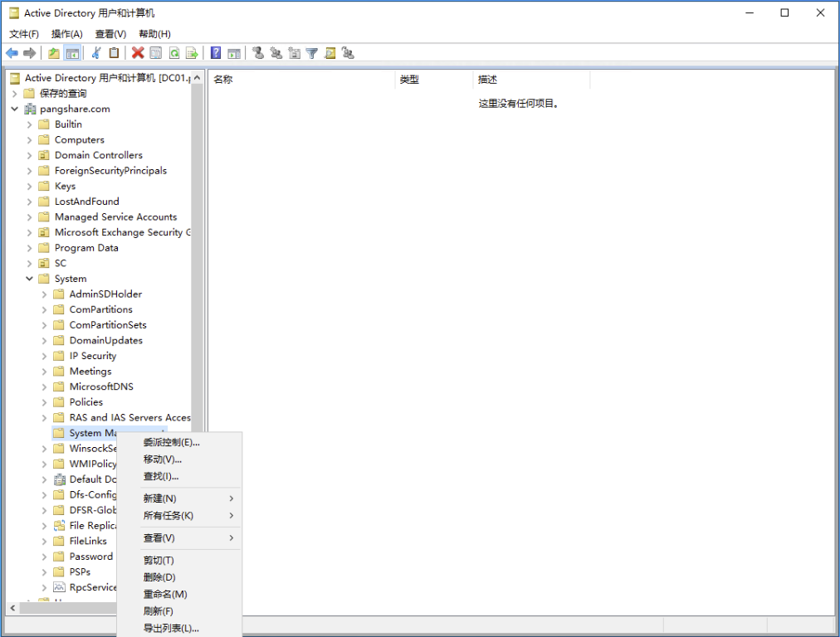Toggle the show/hide action pane icon

234,53
